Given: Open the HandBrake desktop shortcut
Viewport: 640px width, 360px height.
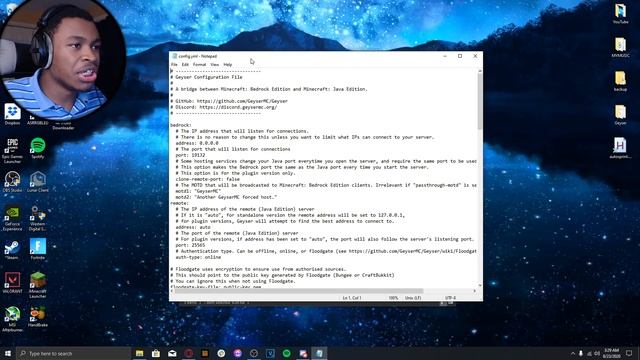Looking at the screenshot, I should (38, 317).
